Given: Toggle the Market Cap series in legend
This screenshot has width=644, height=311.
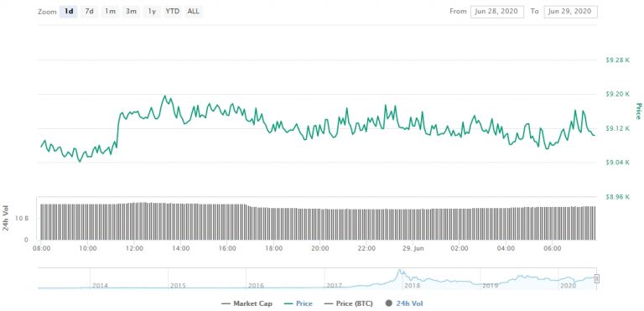Looking at the screenshot, I should pyautogui.click(x=247, y=304).
